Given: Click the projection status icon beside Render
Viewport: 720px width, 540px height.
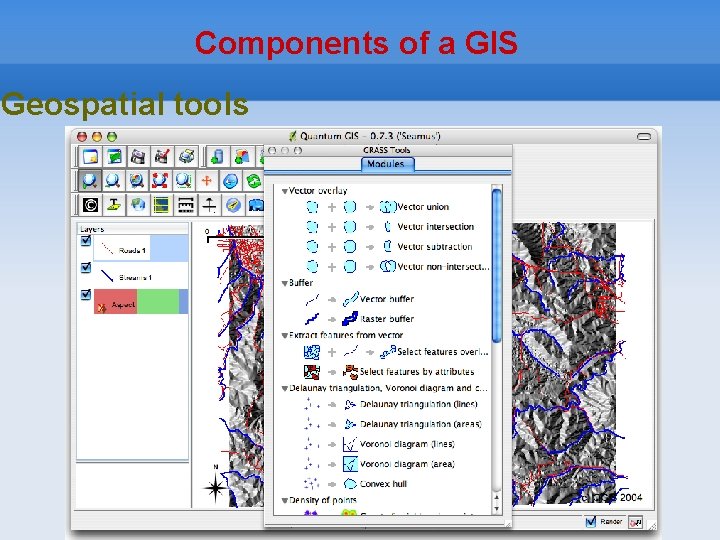Looking at the screenshot, I should [x=636, y=523].
